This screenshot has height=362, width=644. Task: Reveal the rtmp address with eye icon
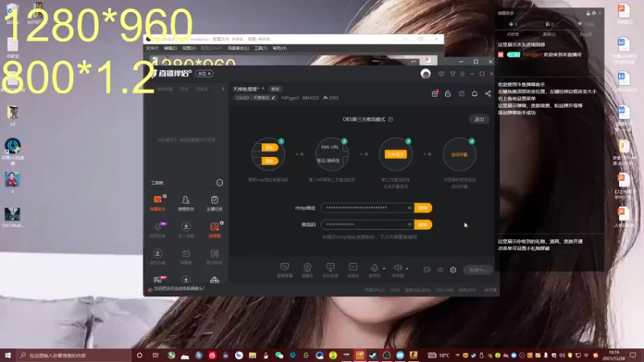tap(410, 208)
